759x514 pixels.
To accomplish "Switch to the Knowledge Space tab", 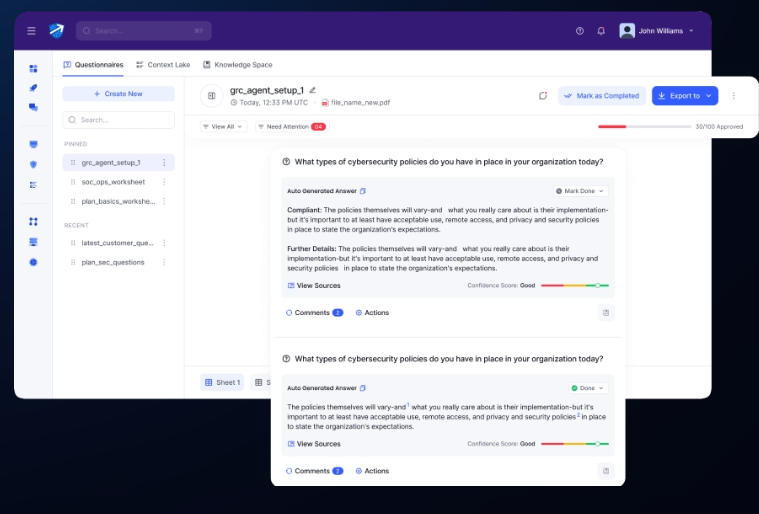I will tap(237, 65).
